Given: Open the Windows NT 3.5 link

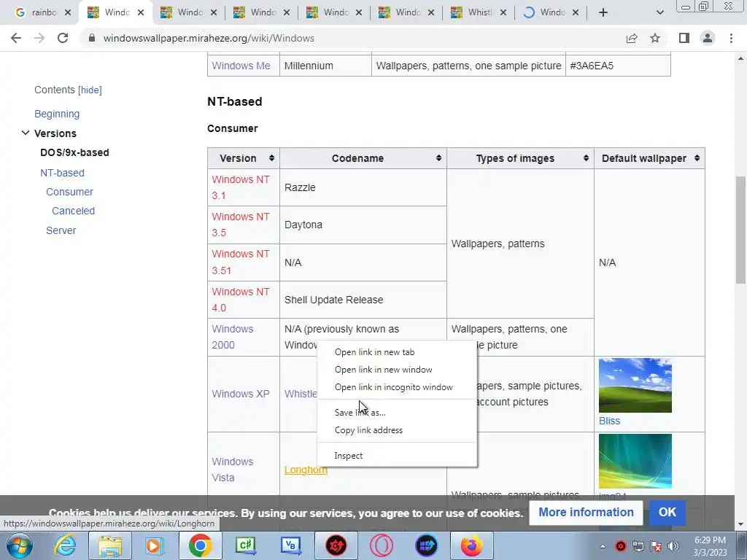Looking at the screenshot, I should click(x=241, y=225).
